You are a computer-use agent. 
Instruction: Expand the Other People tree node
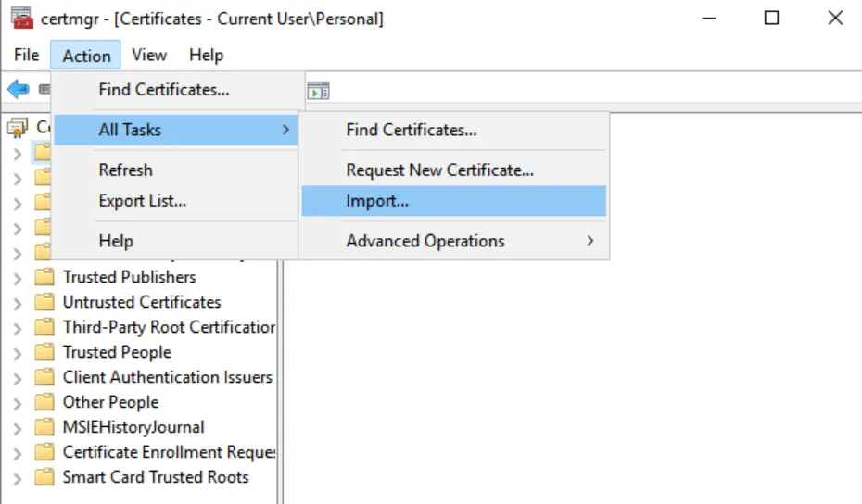pyautogui.click(x=18, y=404)
